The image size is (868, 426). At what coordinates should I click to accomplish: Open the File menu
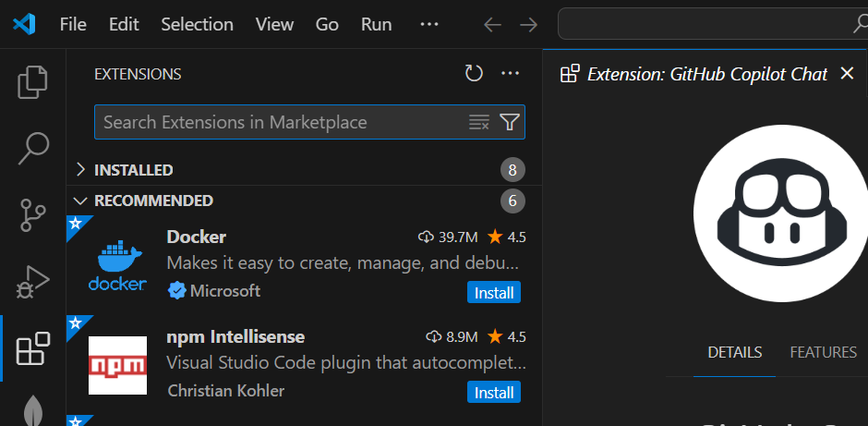(73, 25)
